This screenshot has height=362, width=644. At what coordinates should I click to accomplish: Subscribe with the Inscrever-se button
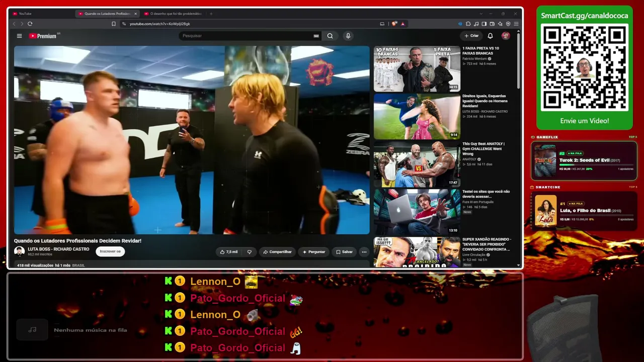110,251
